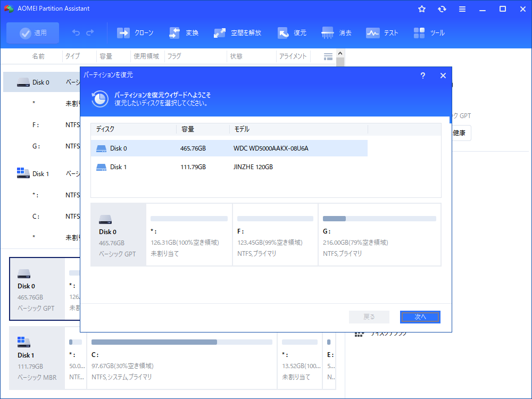Select Disk 0 row in dialog list
This screenshot has height=399, width=532.
[229, 148]
